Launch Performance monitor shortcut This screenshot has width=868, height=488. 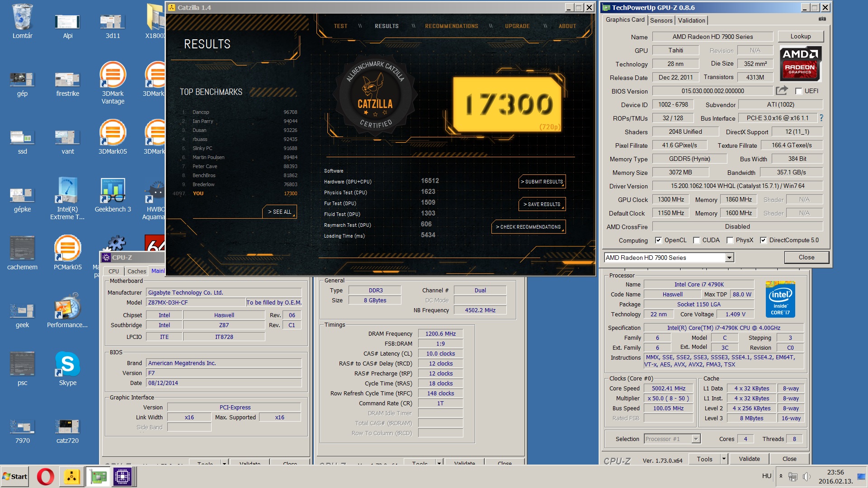point(67,310)
